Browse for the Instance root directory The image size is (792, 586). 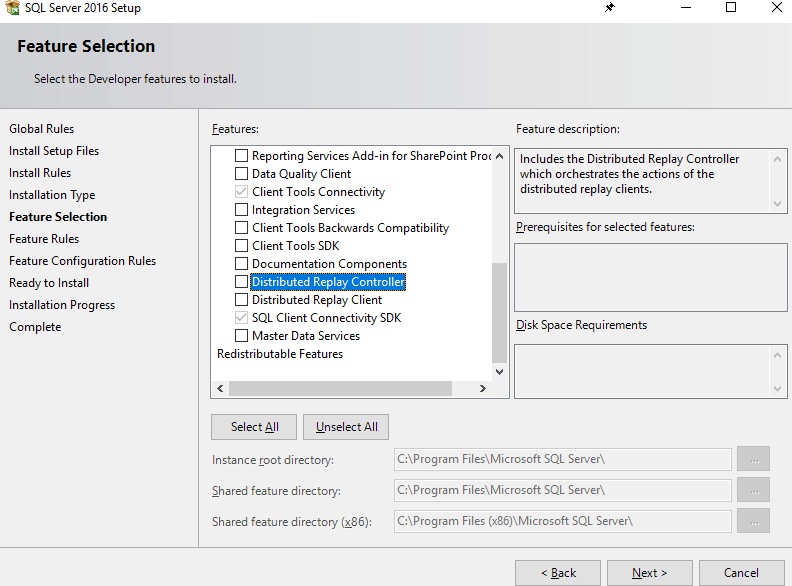point(753,459)
